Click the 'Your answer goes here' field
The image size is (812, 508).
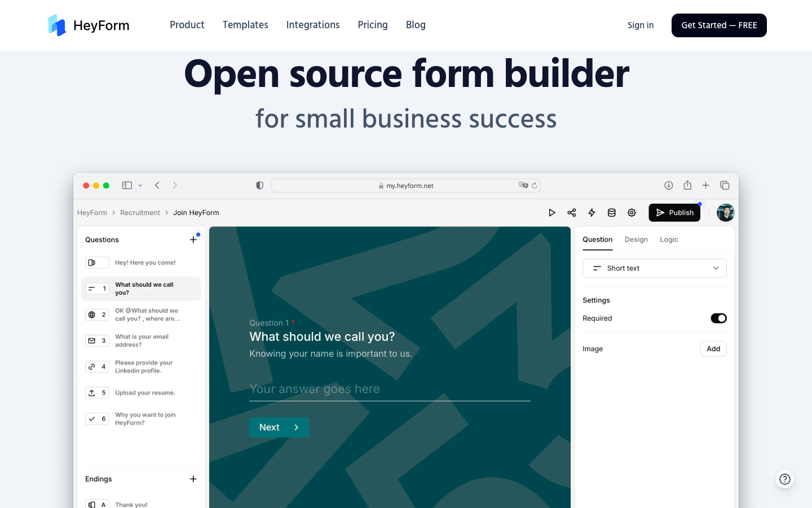coord(390,389)
